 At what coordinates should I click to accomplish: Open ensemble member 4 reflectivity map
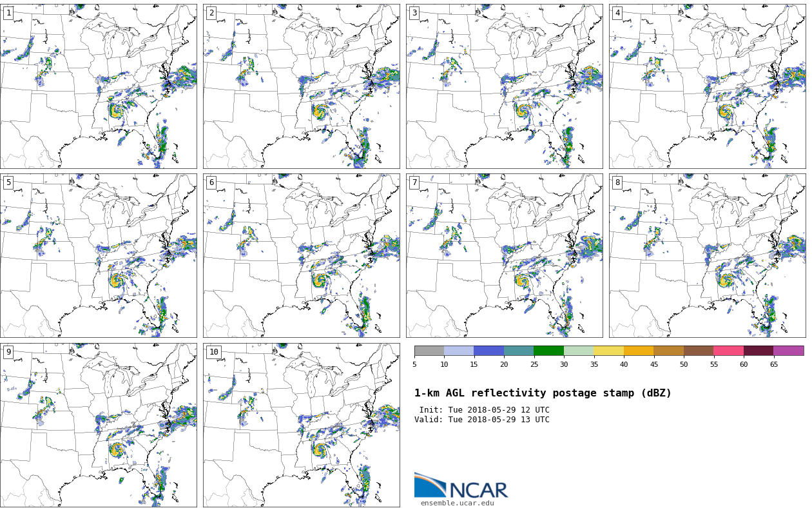click(708, 86)
